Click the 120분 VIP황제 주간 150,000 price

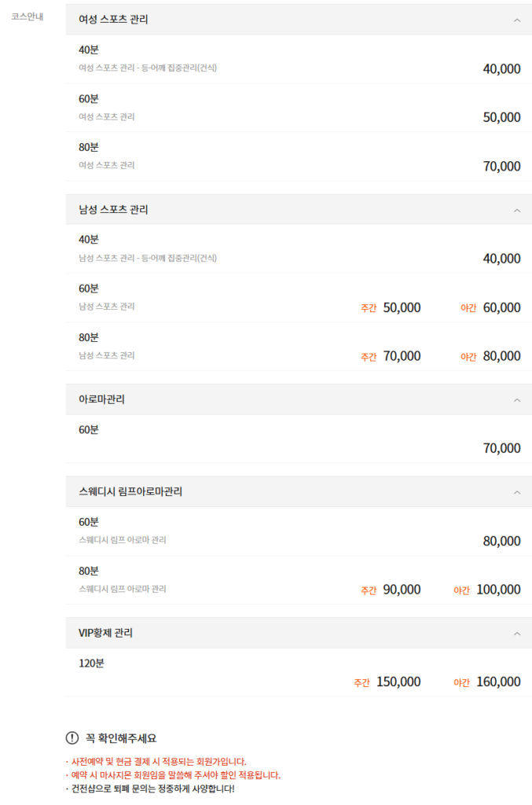click(400, 681)
